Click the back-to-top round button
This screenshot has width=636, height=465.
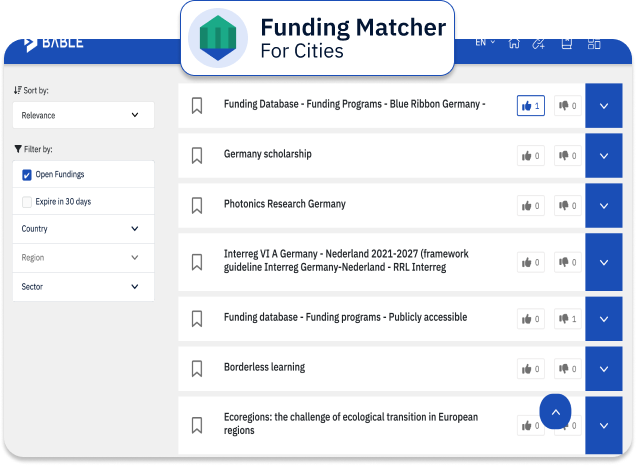click(x=555, y=411)
